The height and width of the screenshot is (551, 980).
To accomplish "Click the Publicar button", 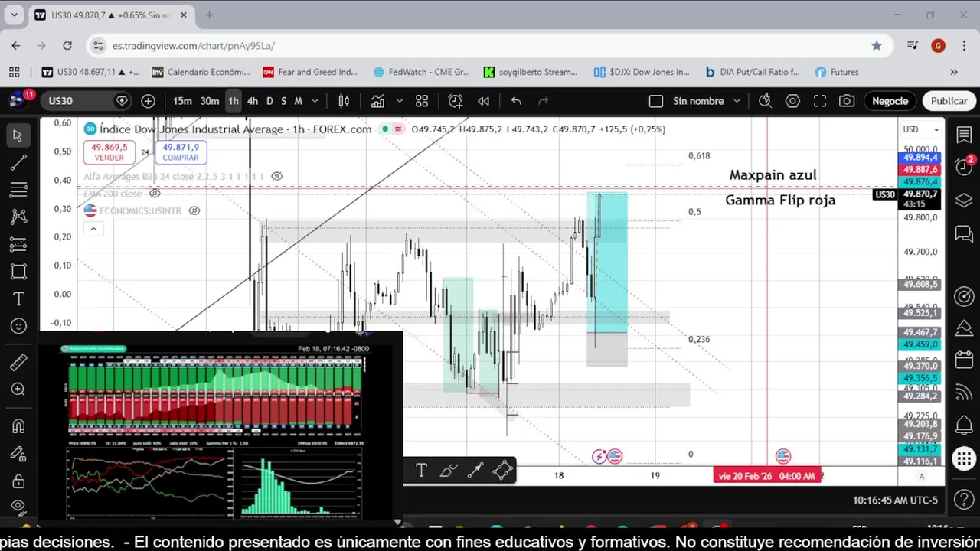I will 949,101.
